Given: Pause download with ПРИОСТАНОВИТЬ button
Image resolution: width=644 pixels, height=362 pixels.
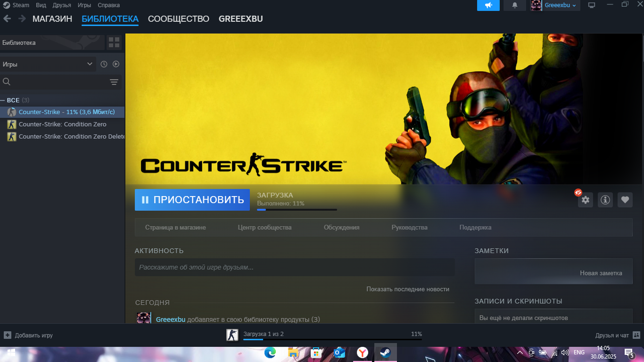Looking at the screenshot, I should [192, 200].
